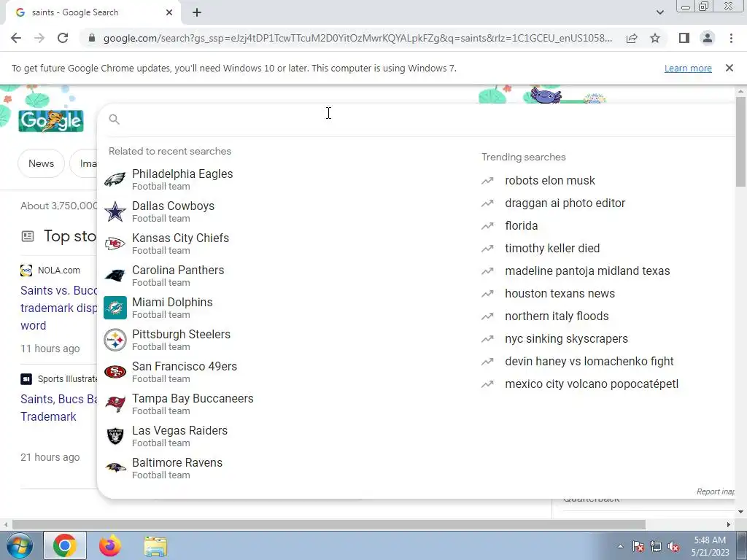The height and width of the screenshot is (560, 747).
Task: Go back with the browser back arrow
Action: (16, 38)
